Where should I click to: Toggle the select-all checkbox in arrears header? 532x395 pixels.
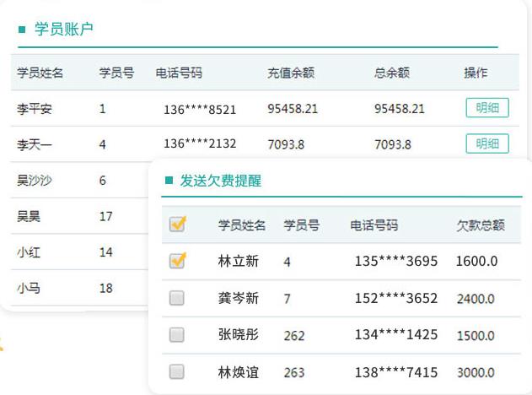(177, 225)
